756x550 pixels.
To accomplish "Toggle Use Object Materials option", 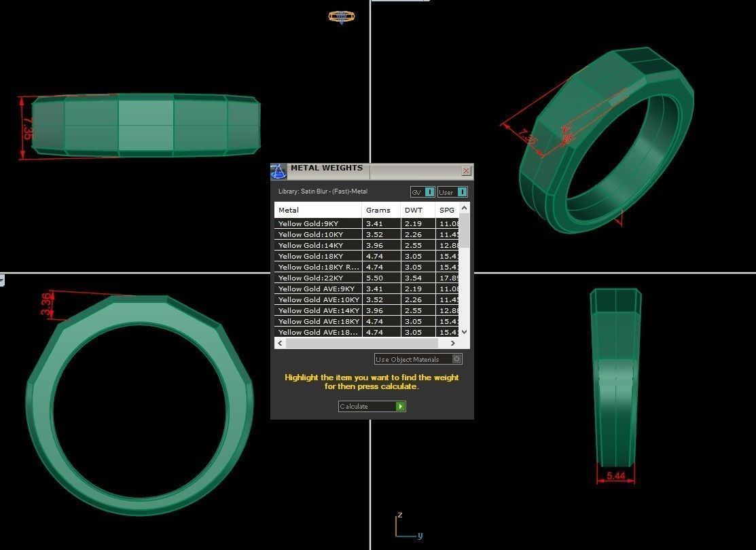I will pos(418,359).
